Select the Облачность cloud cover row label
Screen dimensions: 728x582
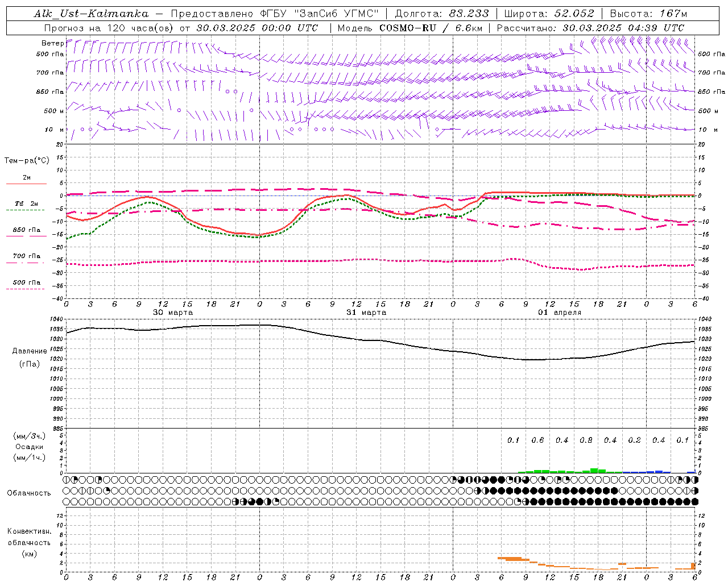point(29,493)
